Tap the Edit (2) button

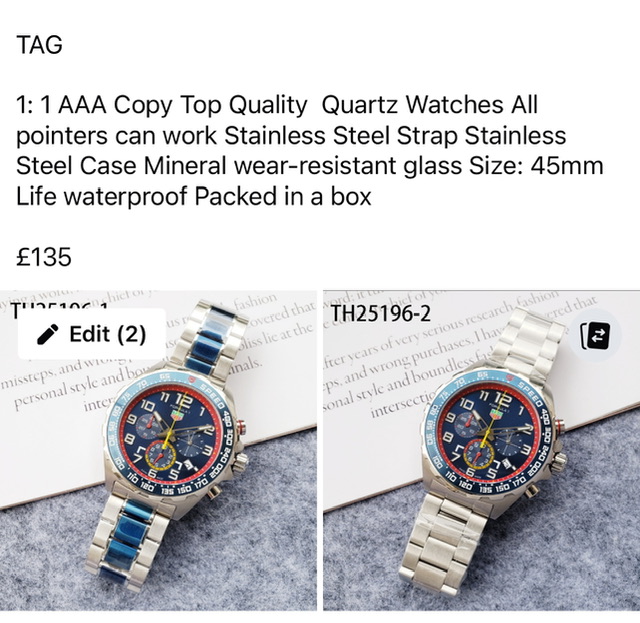92,334
